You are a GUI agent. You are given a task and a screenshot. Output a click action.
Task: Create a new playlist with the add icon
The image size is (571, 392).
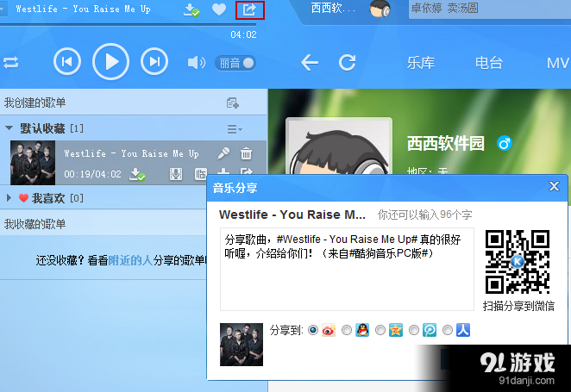232,103
